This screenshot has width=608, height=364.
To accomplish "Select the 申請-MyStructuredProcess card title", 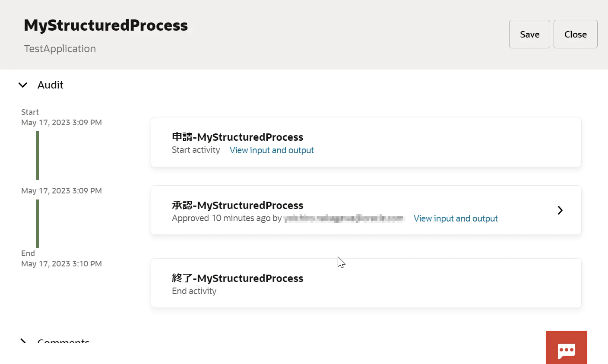I will (x=237, y=137).
